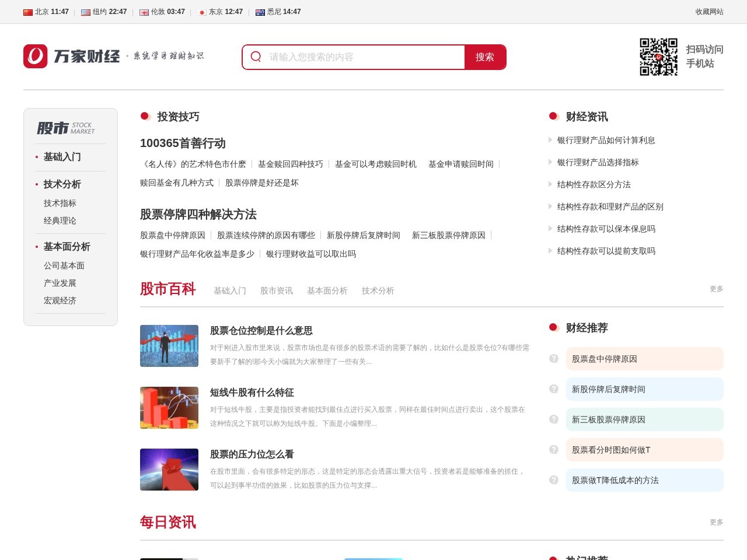The width and height of the screenshot is (747, 560).
Task: Click question mark icon beside 股票盘中停牌原因
Action: click(x=554, y=359)
